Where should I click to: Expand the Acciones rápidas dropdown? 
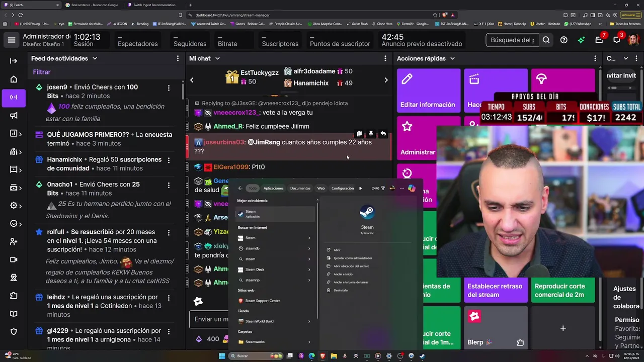click(x=452, y=58)
